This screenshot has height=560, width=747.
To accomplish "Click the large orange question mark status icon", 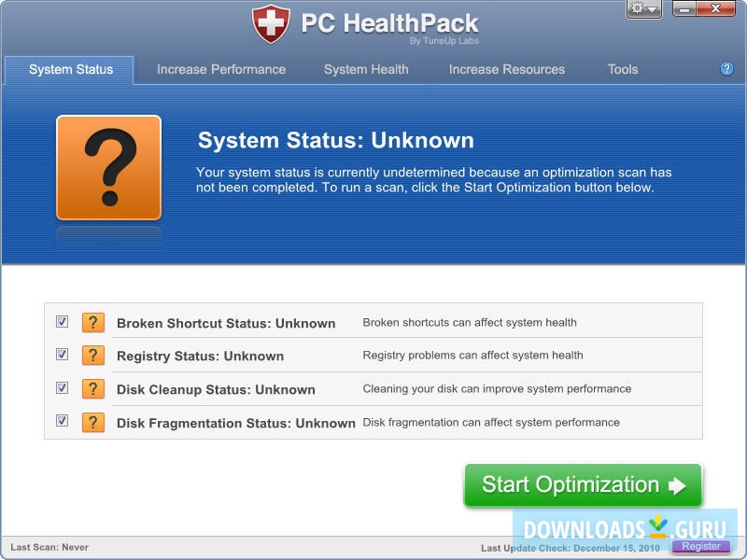I will [108, 168].
